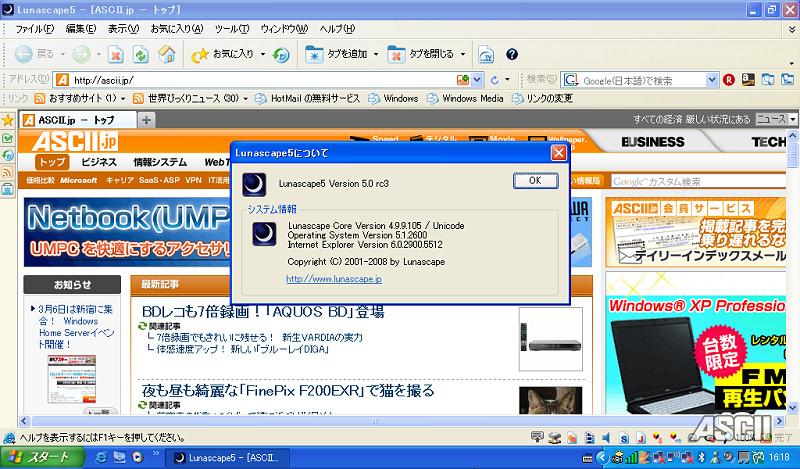The width and height of the screenshot is (800, 469).
Task: Open 夜も昼も綺麗な FinePix F200EXR article
Action: pos(287,391)
